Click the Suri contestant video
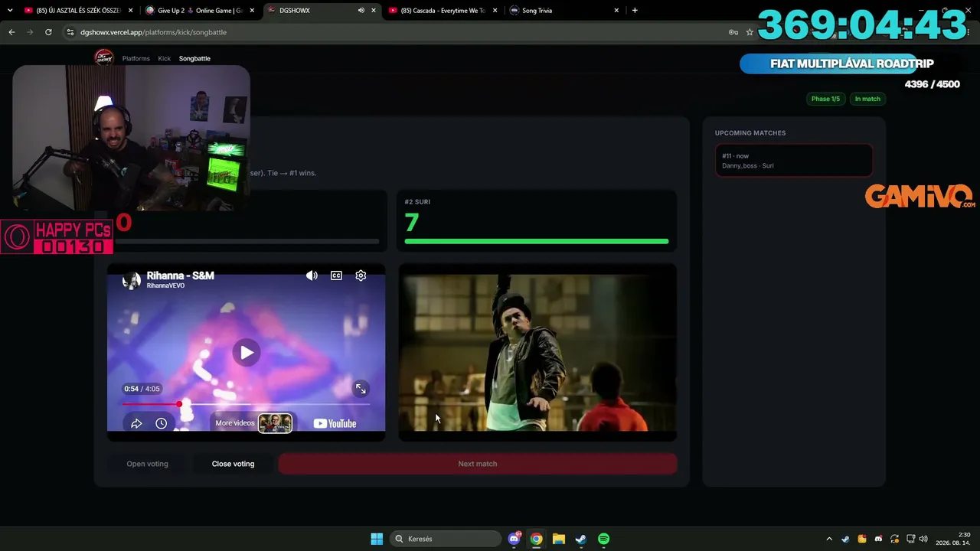 point(537,353)
